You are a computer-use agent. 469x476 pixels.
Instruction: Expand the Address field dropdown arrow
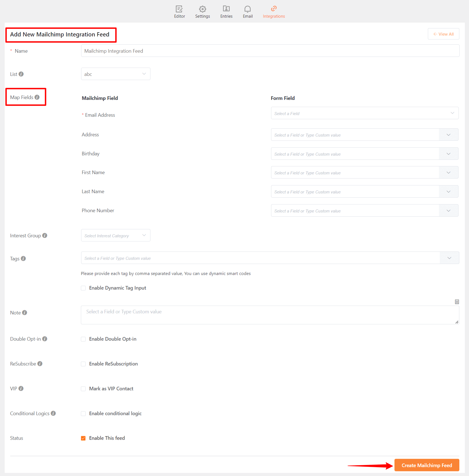449,135
